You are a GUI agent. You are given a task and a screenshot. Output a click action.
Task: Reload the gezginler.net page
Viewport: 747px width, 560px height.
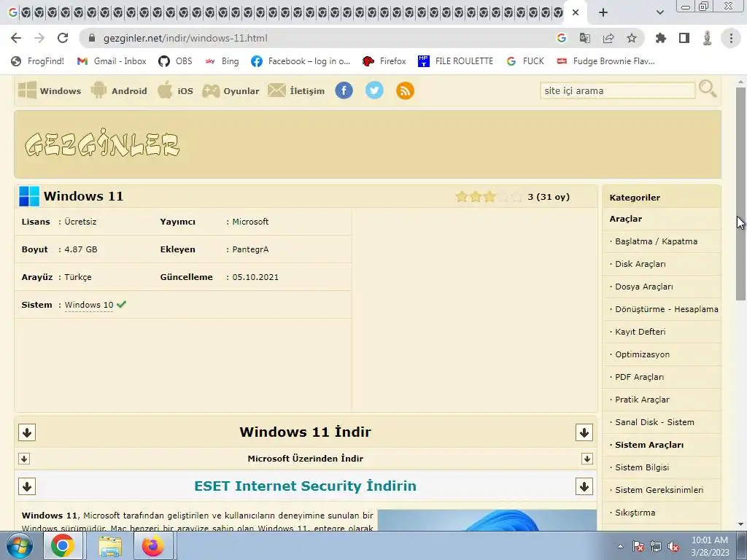pos(63,38)
